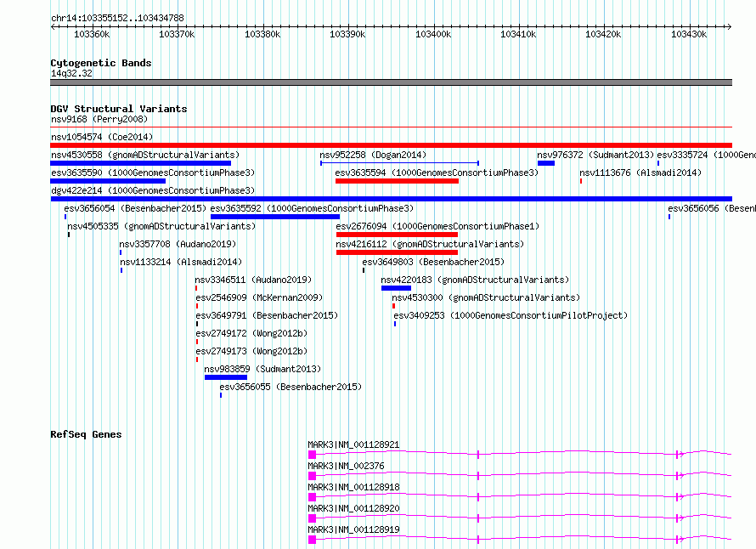Image resolution: width=756 pixels, height=549 pixels.
Task: Click the ruler's right arrow end
Action: coord(730,26)
